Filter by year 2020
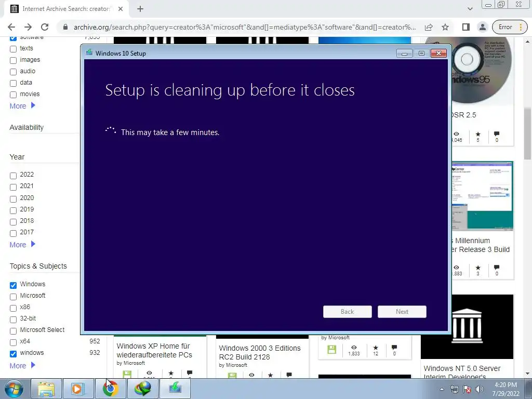The width and height of the screenshot is (532, 399). 13,199
